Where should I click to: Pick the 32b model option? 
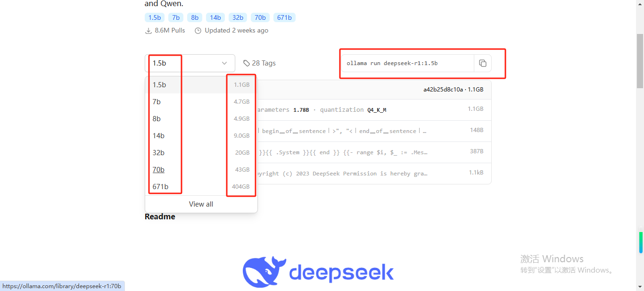pos(201,153)
